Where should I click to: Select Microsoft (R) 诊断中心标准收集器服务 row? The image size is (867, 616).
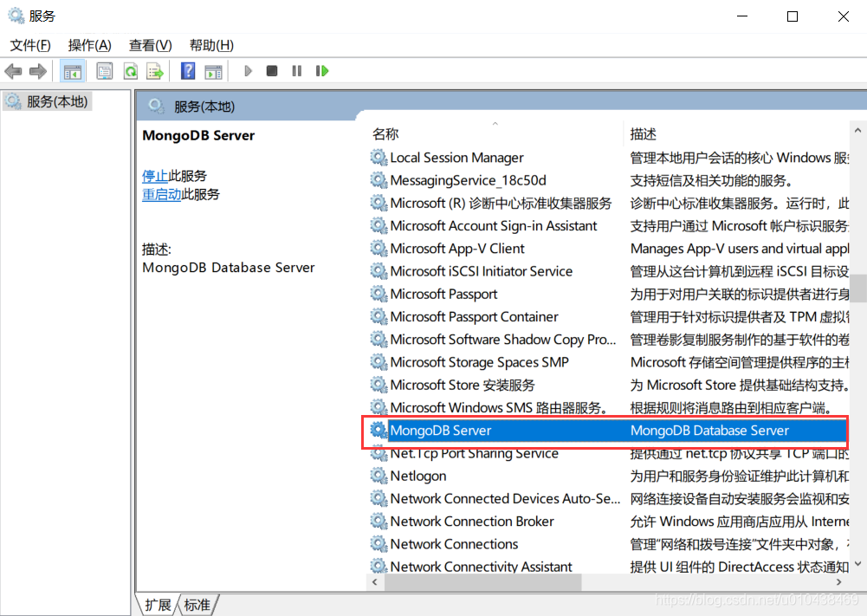click(x=608, y=203)
